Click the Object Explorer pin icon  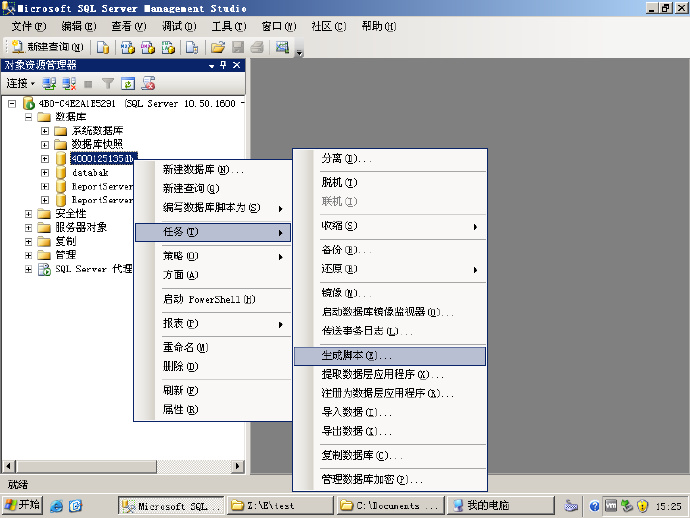224,65
